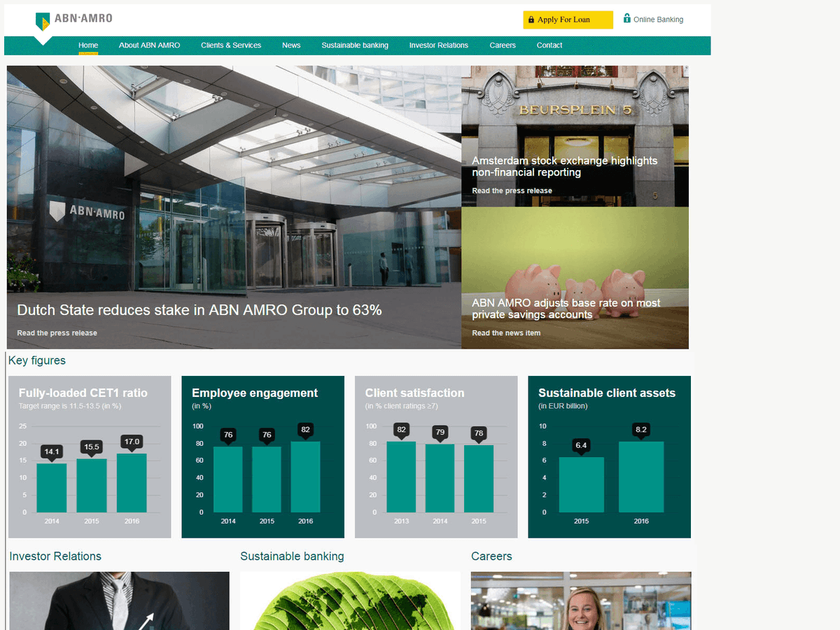The height and width of the screenshot is (630, 840).
Task: Click the smiling woman Careers image
Action: [x=581, y=601]
